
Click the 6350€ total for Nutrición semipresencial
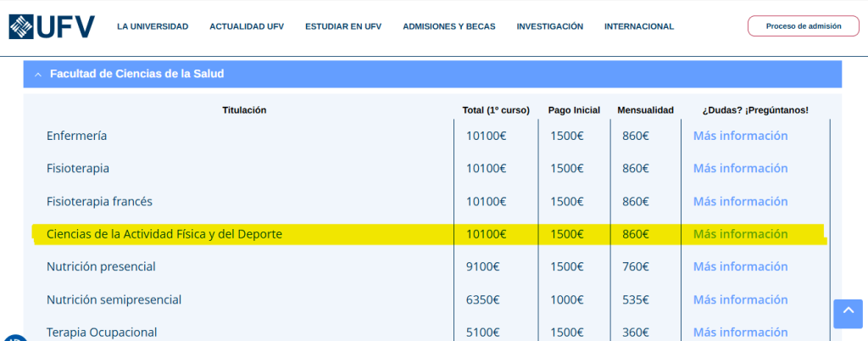tap(482, 300)
